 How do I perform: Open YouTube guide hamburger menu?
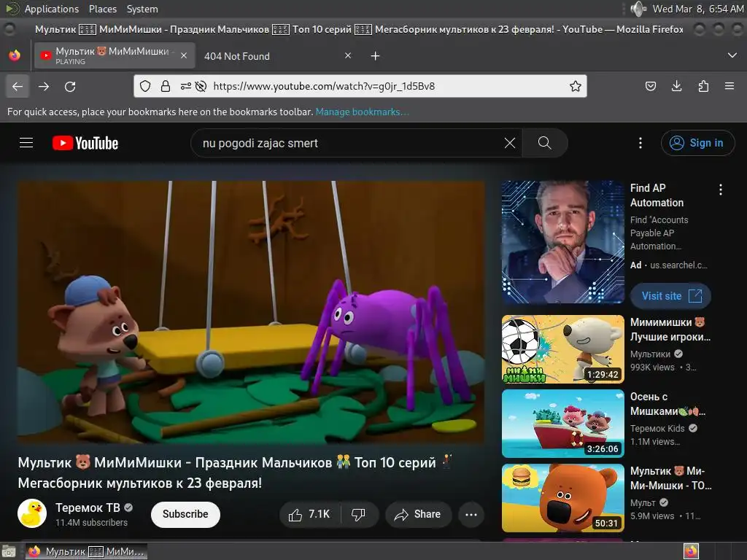tap(26, 143)
